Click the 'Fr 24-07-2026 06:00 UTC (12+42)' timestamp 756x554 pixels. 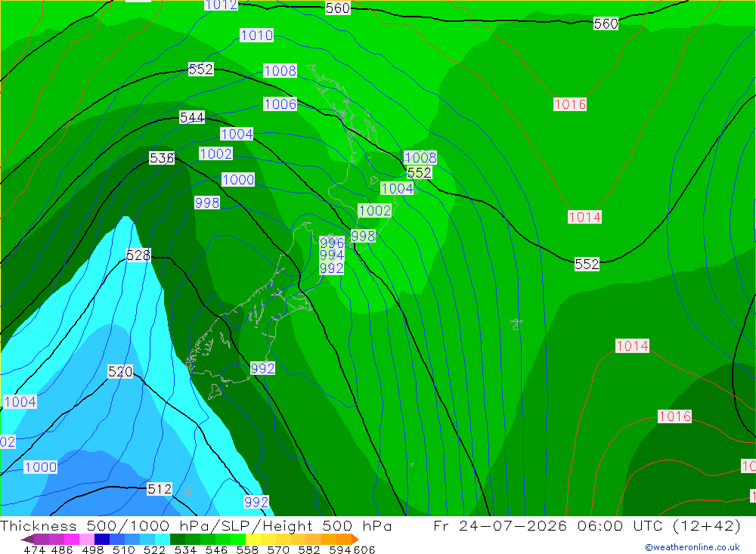(x=587, y=525)
